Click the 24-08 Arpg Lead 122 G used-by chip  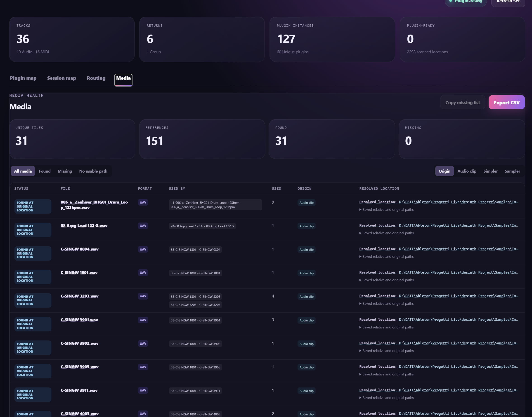point(202,226)
